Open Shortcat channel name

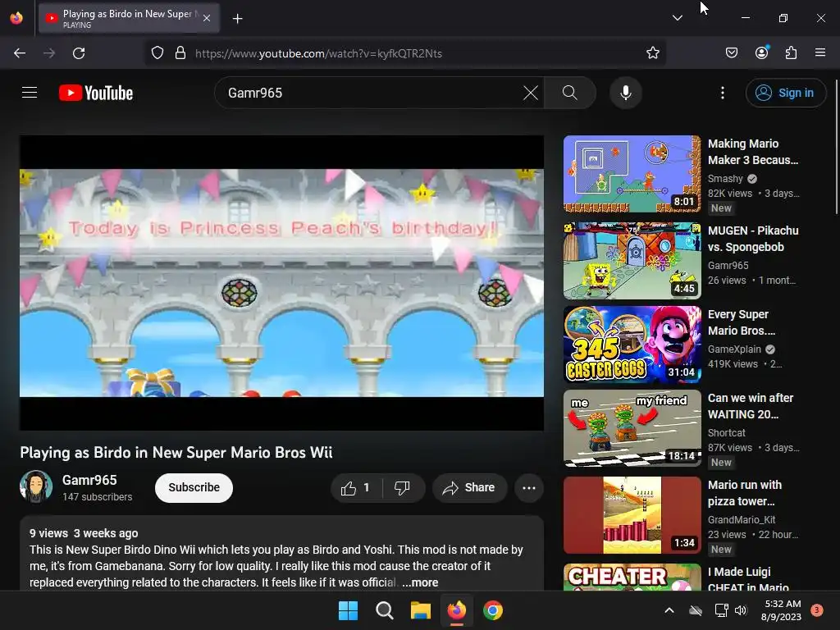click(x=727, y=432)
